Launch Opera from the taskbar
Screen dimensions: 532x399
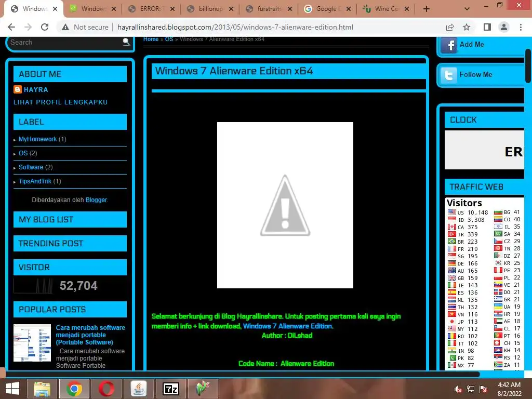coord(106,389)
